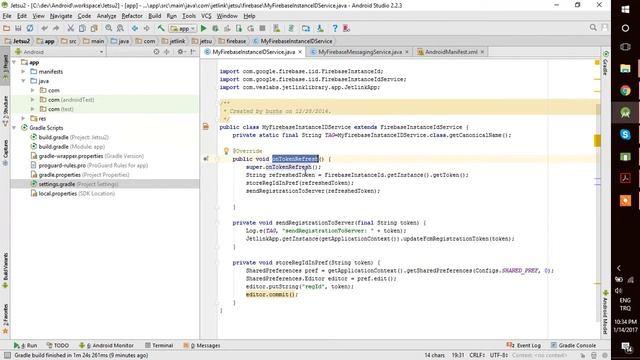
Task: Collapse the app module tree node
Action: tap(15, 62)
